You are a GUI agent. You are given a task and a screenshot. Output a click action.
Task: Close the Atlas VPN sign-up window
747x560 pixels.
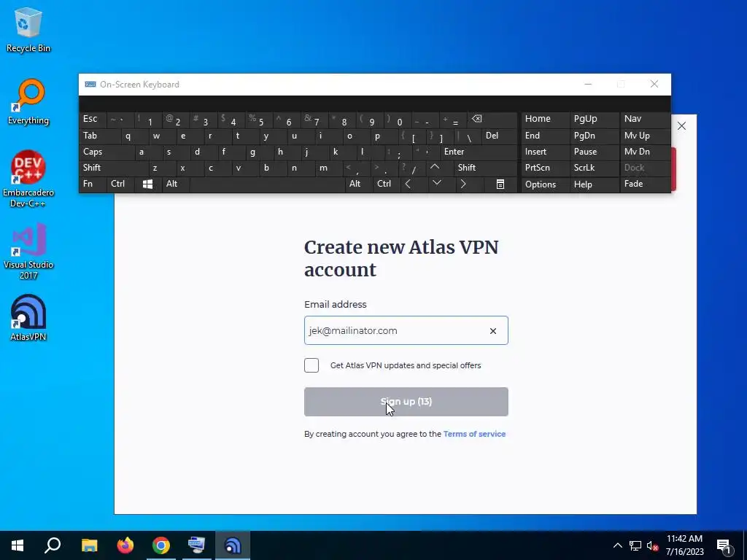(682, 125)
